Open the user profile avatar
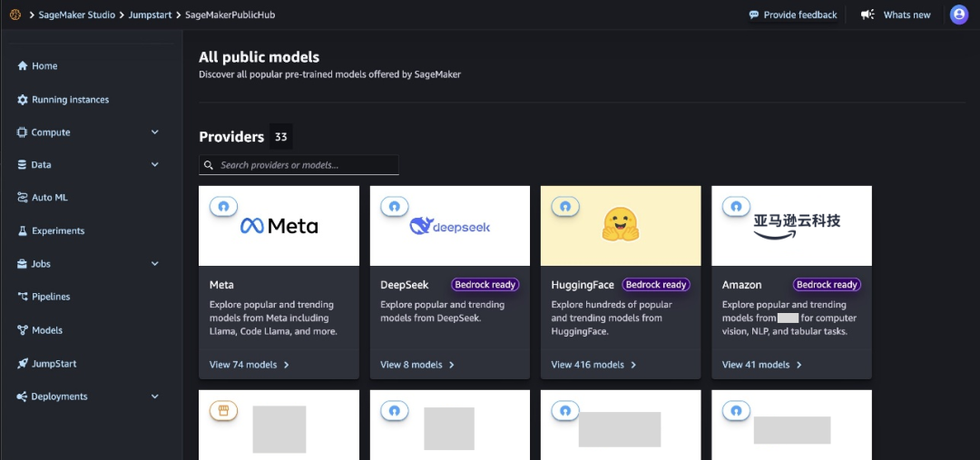The height and width of the screenshot is (460, 980). point(959,15)
